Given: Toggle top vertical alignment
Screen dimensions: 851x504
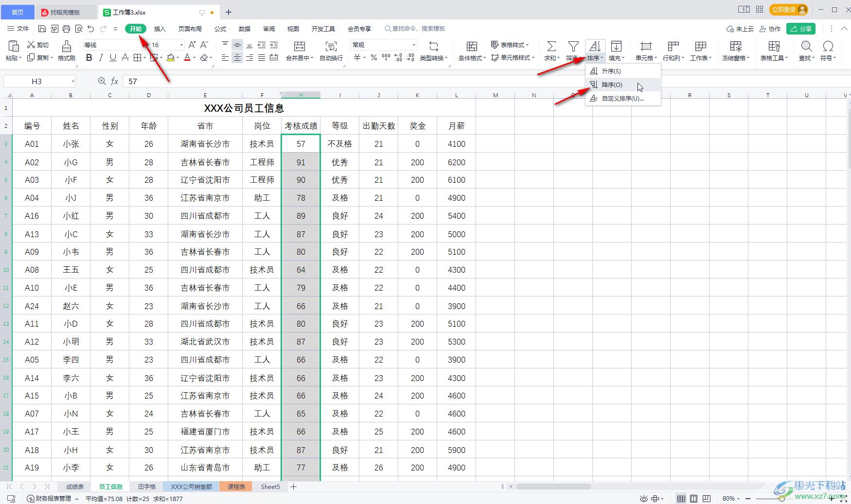Looking at the screenshot, I should pyautogui.click(x=225, y=45).
